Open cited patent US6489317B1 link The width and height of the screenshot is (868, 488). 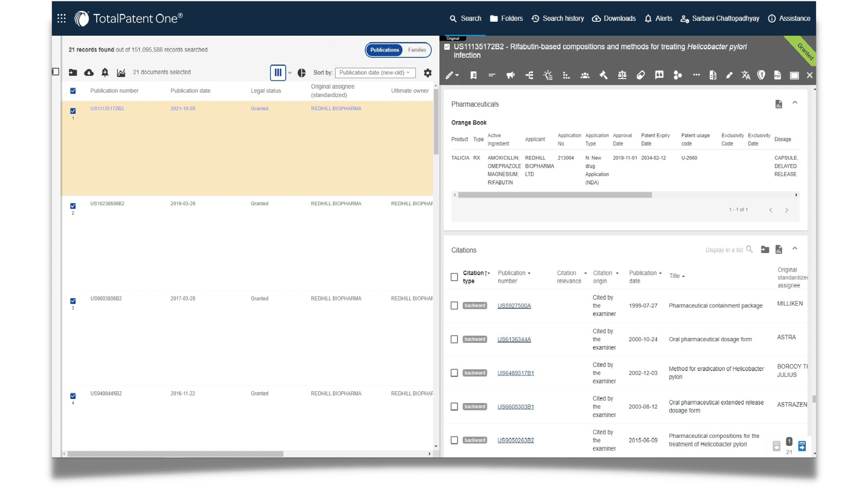[x=515, y=373]
